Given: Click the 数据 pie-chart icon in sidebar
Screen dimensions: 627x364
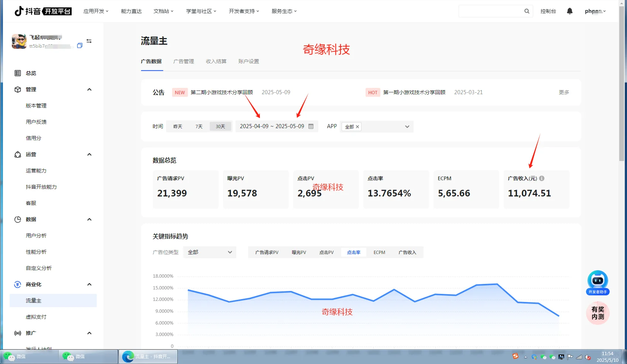Looking at the screenshot, I should tap(18, 219).
